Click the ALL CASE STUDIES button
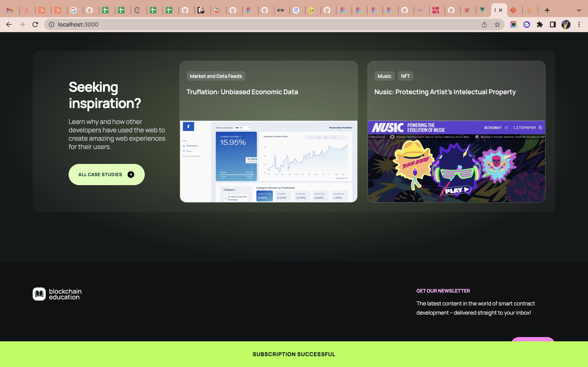588x367 pixels. pos(106,174)
